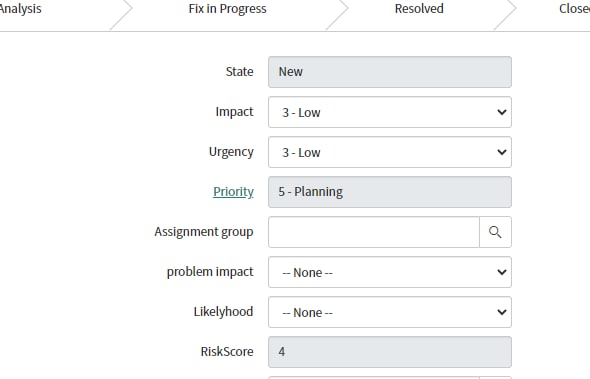Viewport: 590px width, 379px height.
Task: Expand the problem impact dropdown
Action: tap(390, 272)
